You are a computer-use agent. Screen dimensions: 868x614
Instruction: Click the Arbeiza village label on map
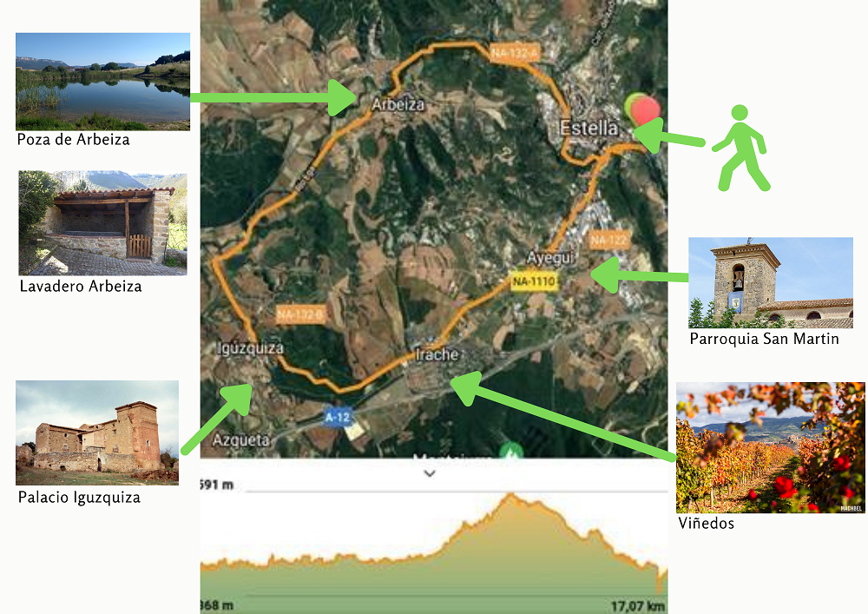398,104
